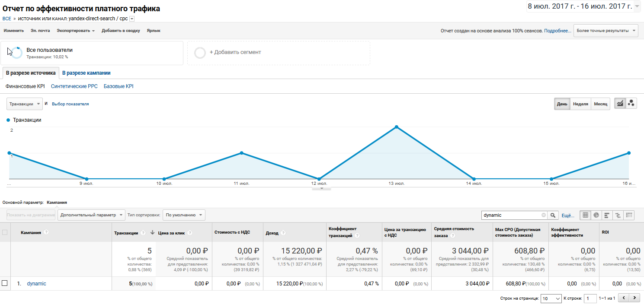644x304 pixels.
Task: Open the rows-per-page dropdown
Action: (551, 298)
